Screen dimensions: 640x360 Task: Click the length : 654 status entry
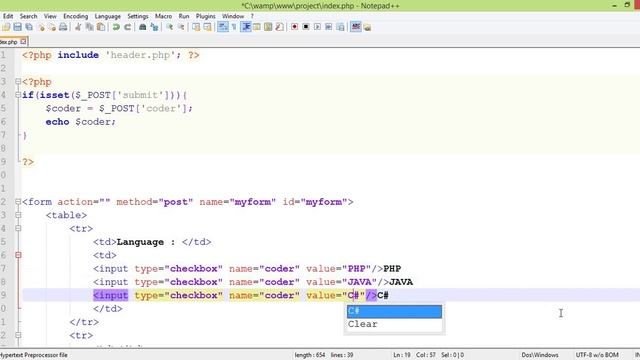pyautogui.click(x=310, y=355)
